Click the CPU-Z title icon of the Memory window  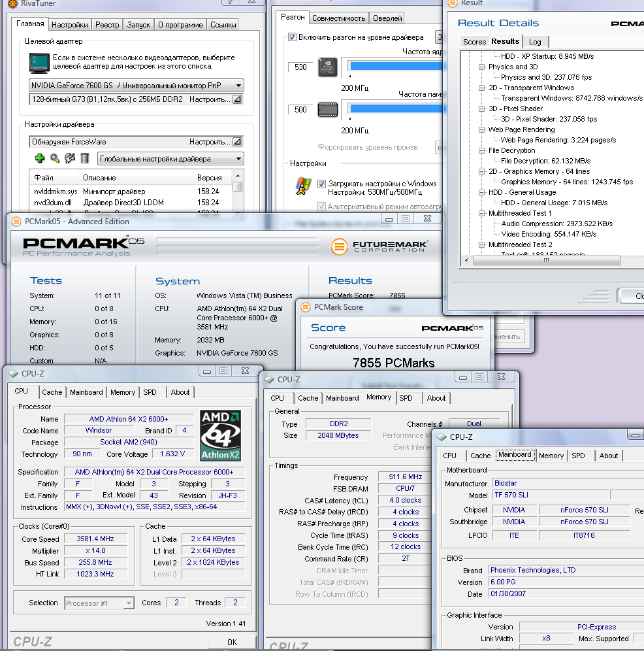click(269, 380)
